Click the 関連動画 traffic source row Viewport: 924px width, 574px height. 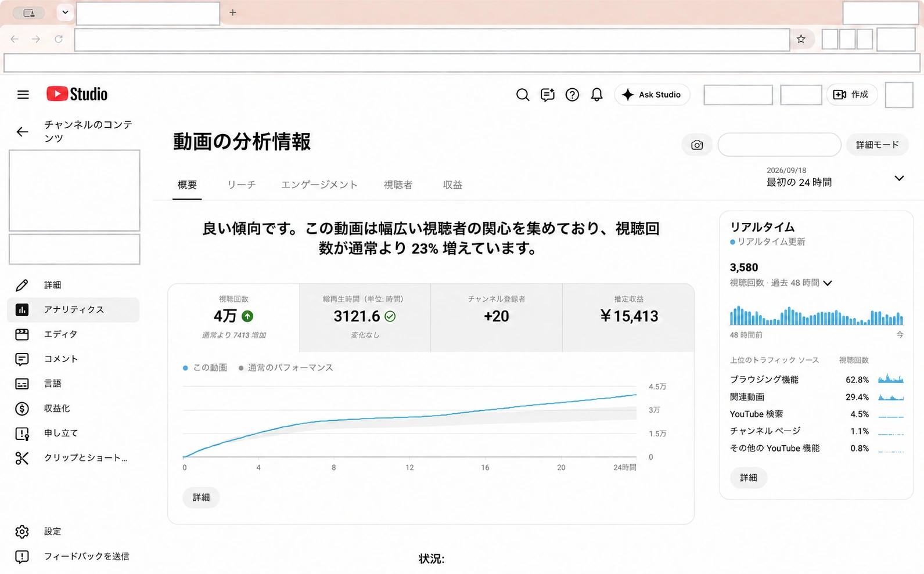[x=817, y=397]
